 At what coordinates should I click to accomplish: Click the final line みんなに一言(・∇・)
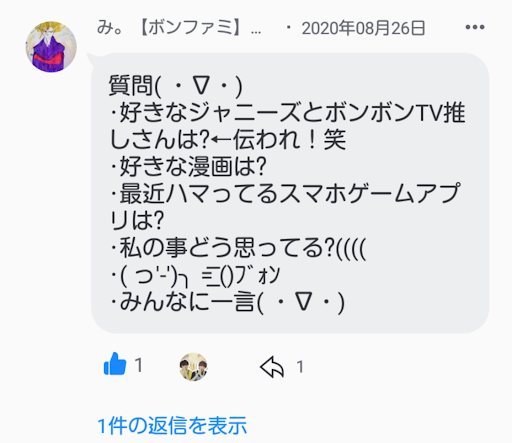point(227,302)
